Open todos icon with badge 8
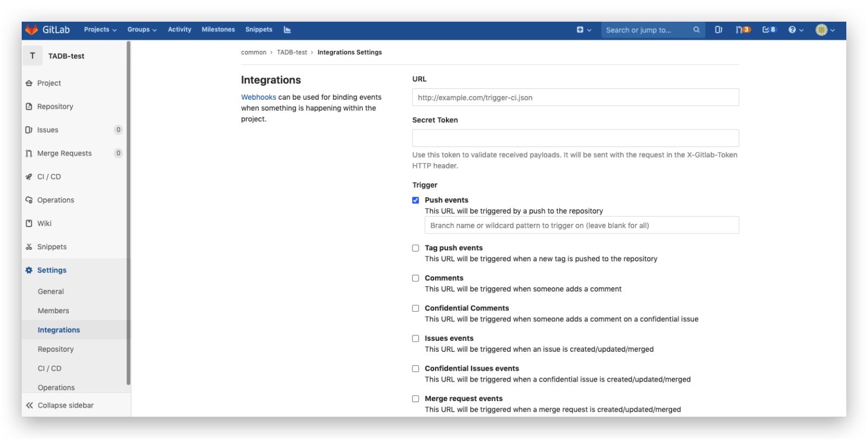Screen dimensions: 868x439 [x=769, y=30]
